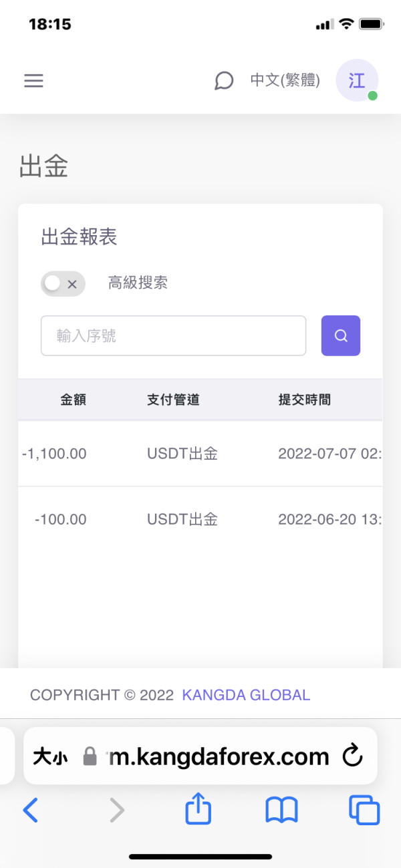
Task: Open Safari bookmarks book icon
Action: (x=281, y=811)
